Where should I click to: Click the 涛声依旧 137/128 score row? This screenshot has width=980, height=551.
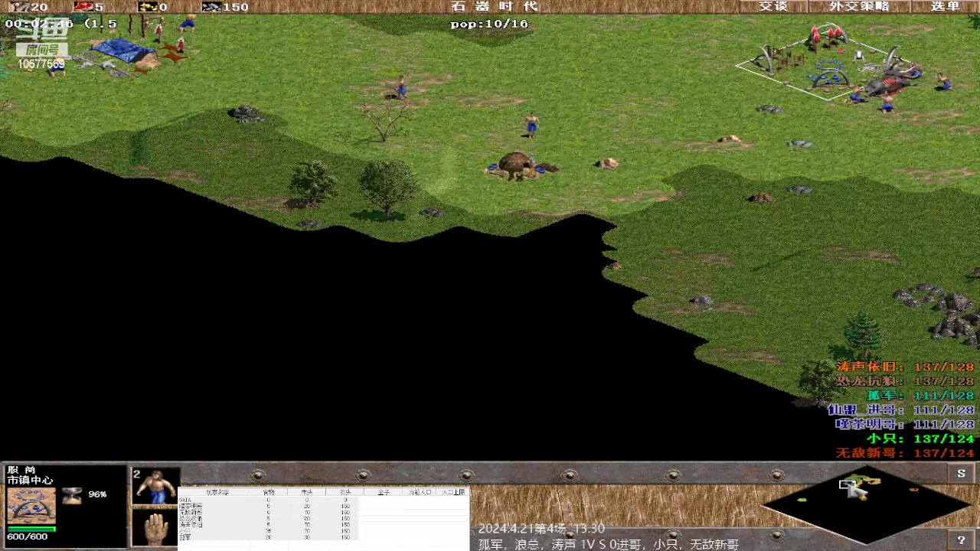[905, 367]
